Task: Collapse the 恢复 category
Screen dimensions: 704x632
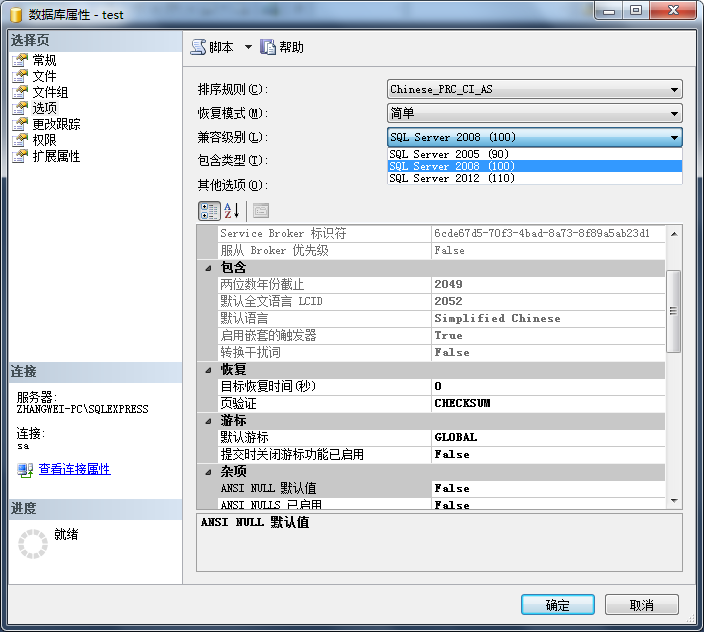Action: pyautogui.click(x=208, y=370)
